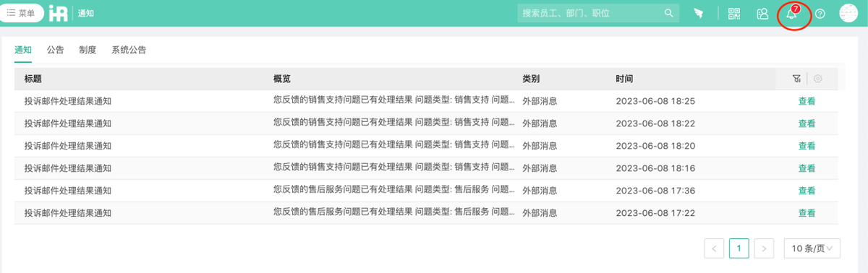Open the QR code icon

click(x=735, y=13)
